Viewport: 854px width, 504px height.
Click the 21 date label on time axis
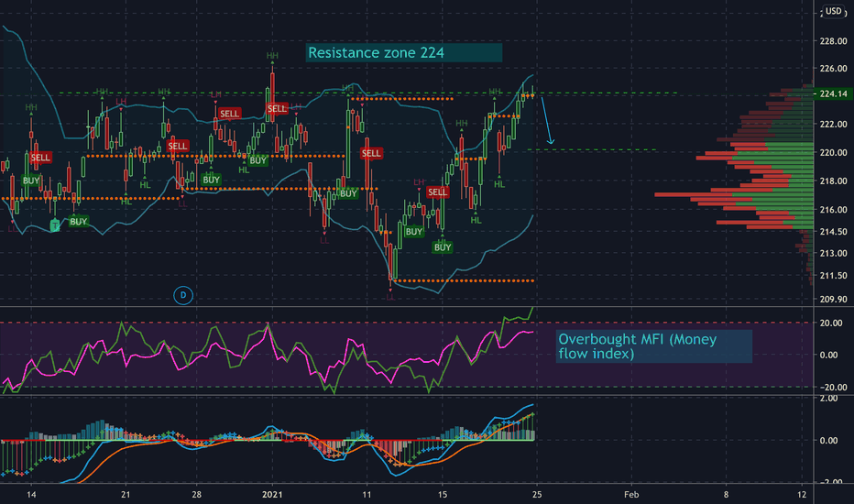point(126,495)
